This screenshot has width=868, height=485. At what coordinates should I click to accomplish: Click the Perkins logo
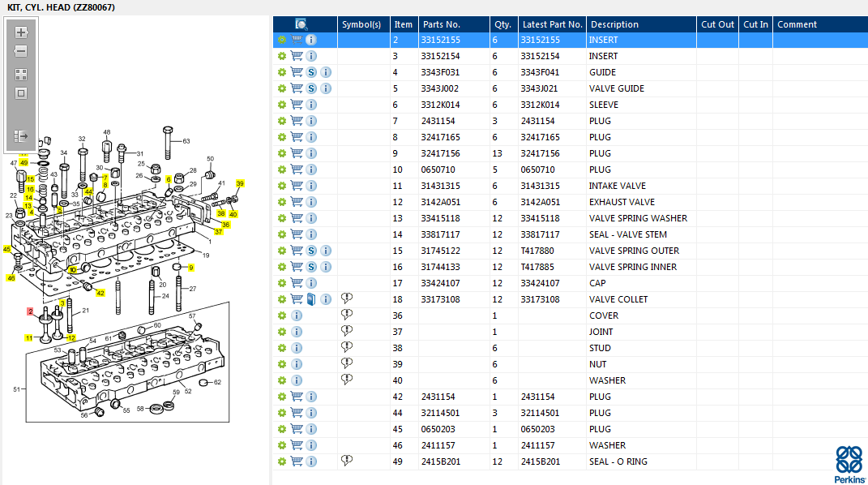[x=849, y=464]
